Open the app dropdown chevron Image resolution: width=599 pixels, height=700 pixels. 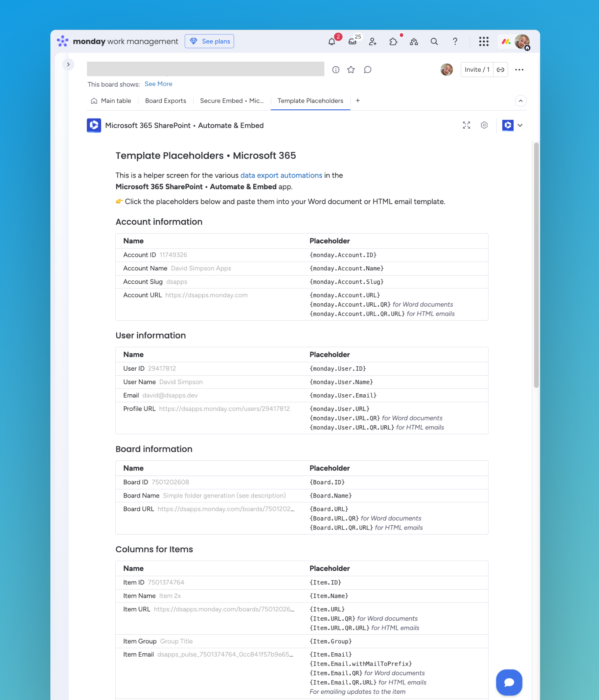[x=520, y=125]
